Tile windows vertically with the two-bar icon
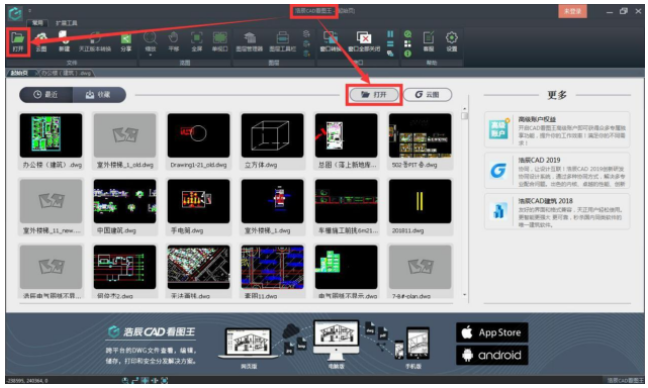This screenshot has width=648, height=388. tap(390, 34)
